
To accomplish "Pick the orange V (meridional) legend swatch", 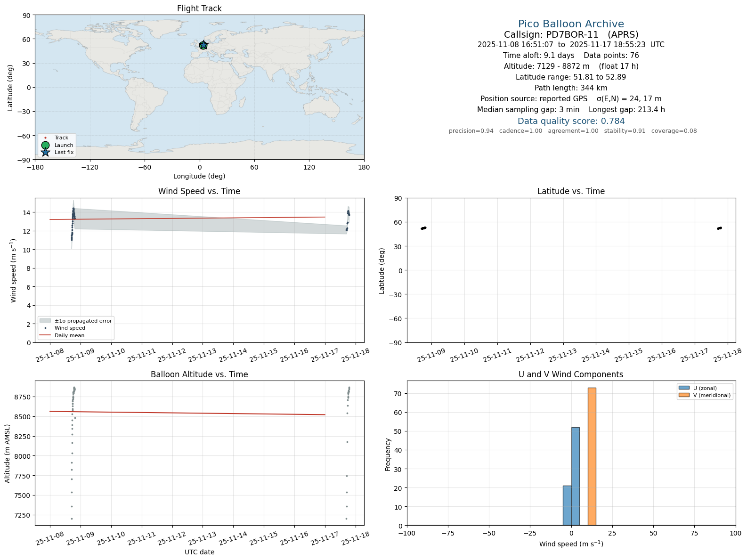I will [684, 395].
